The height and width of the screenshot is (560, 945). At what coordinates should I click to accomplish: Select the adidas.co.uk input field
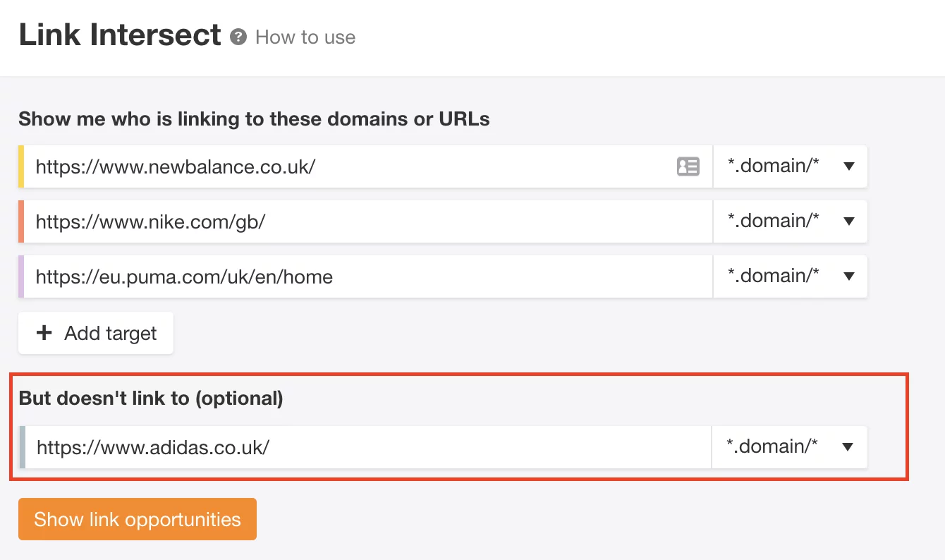point(353,446)
